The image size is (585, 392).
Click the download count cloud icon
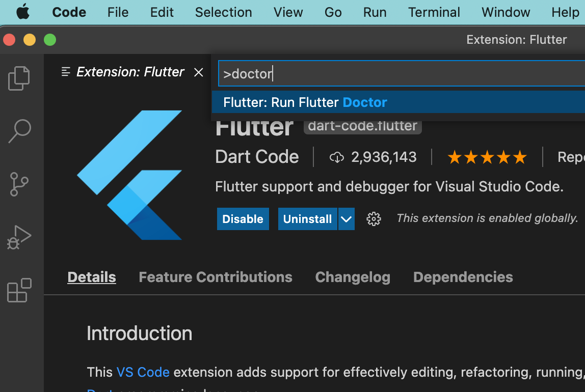pyautogui.click(x=337, y=157)
